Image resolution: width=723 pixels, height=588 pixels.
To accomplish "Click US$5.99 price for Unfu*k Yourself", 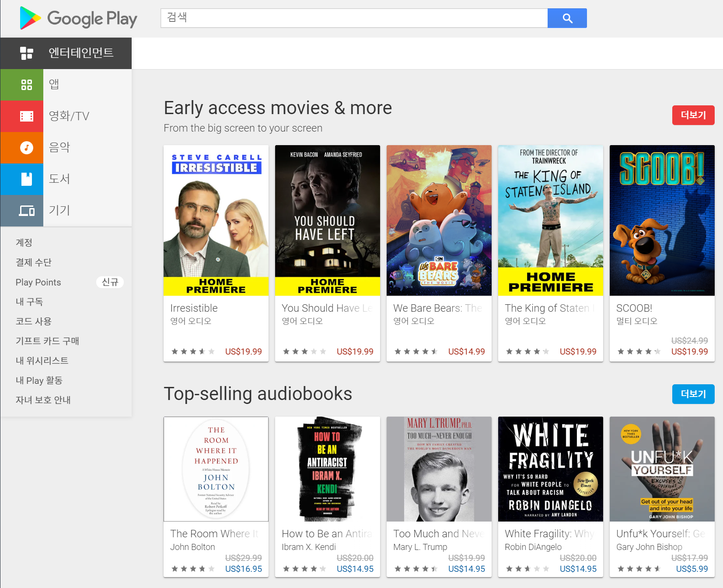I will (x=692, y=569).
